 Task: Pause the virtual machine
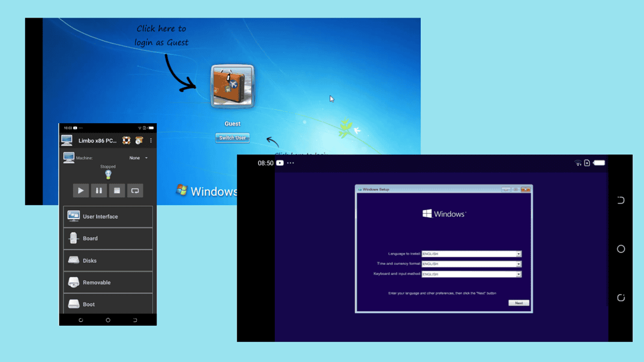[x=99, y=190]
